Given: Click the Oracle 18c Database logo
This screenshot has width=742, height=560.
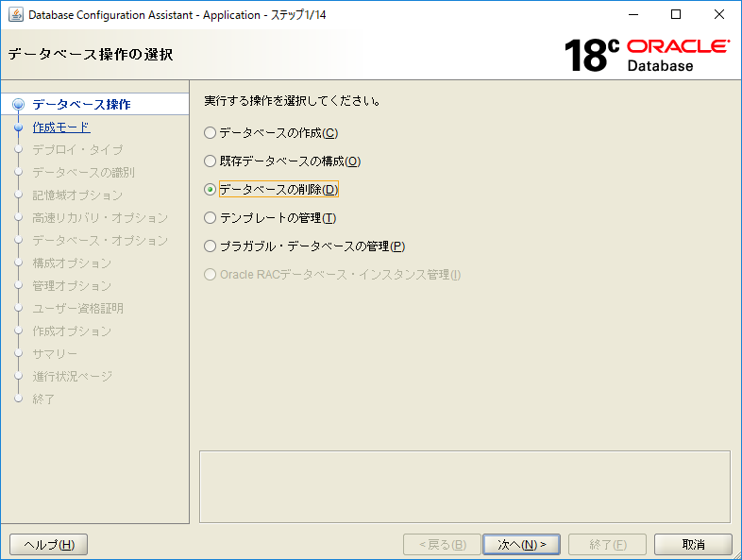Looking at the screenshot, I should [x=647, y=56].
